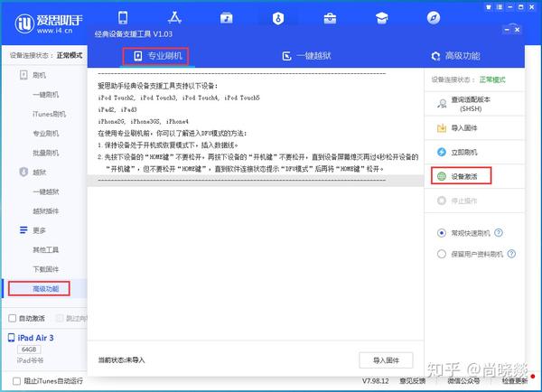Click the 更多 list icon in sidebar

pyautogui.click(x=23, y=230)
